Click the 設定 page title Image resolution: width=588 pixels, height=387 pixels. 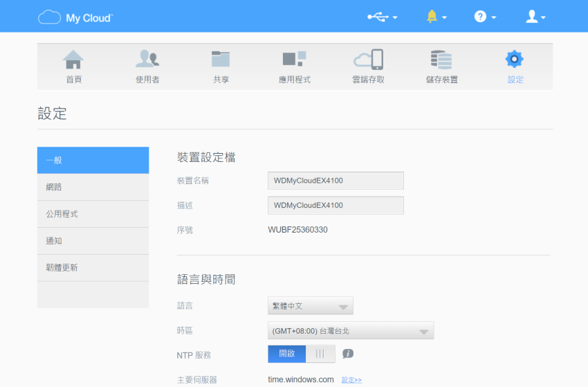(x=52, y=114)
